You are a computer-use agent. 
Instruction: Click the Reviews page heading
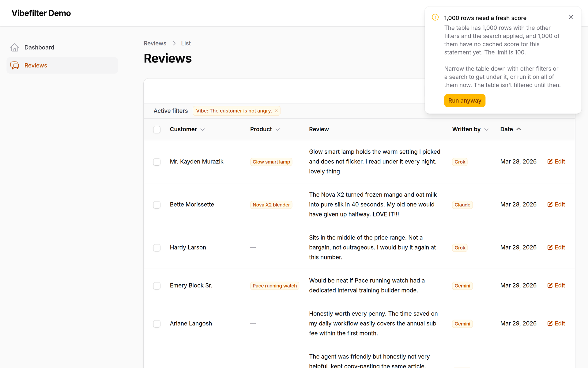tap(168, 59)
